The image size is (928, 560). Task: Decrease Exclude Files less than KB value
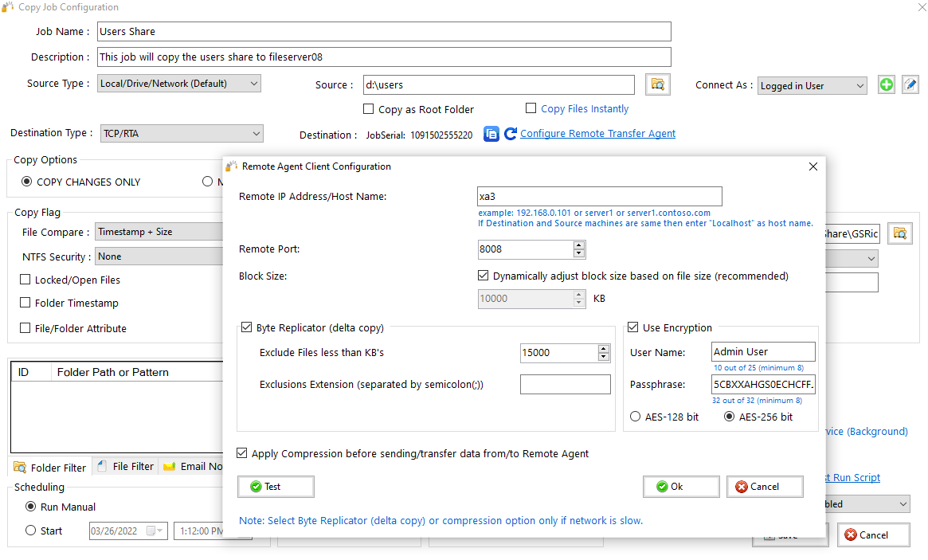tap(604, 357)
